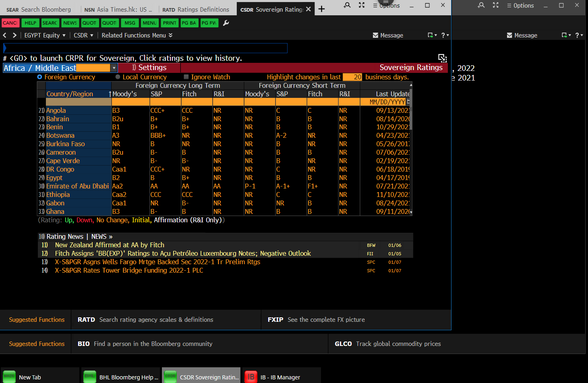Select the Foreign Currency radio button

coord(39,77)
